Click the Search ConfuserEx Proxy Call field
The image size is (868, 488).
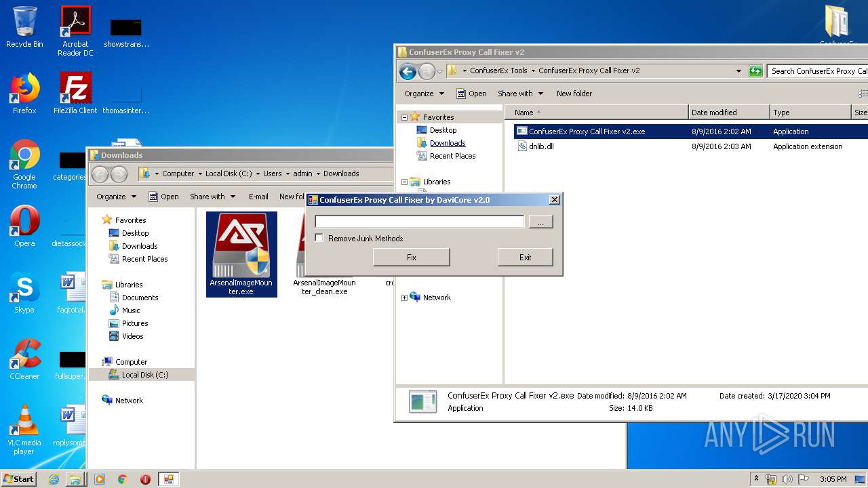point(818,71)
